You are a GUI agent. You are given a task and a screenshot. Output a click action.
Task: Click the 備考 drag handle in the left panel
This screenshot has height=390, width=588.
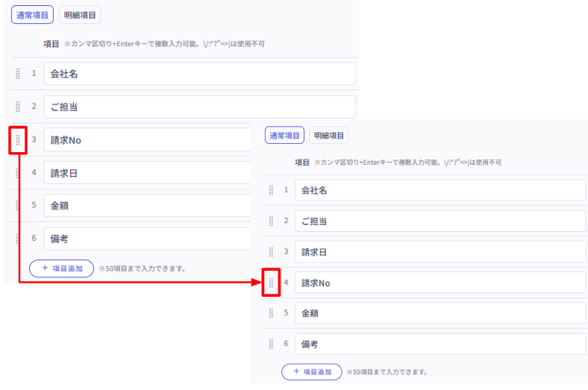coord(18,239)
